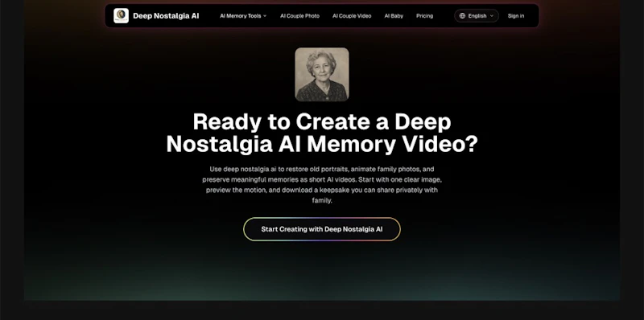The height and width of the screenshot is (320, 644).
Task: Open the English language dropdown
Action: [x=477, y=15]
